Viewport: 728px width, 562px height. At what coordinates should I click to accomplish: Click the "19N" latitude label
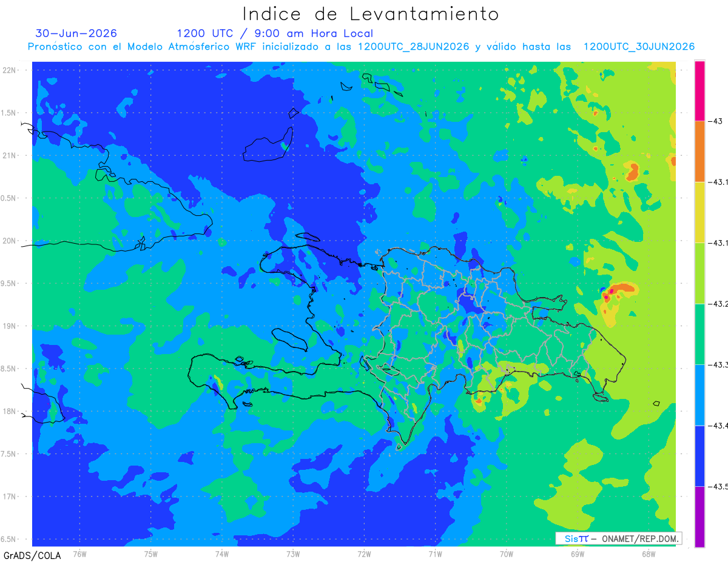pos(10,326)
